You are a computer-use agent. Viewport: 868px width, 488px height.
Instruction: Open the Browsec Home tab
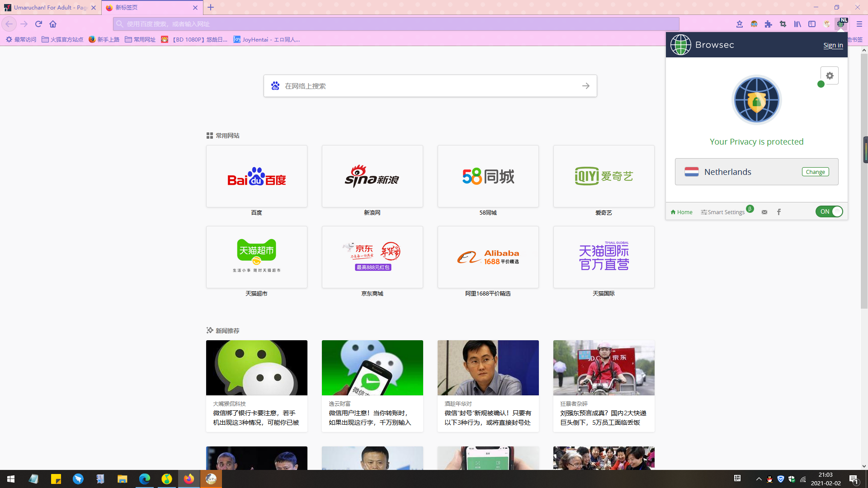pyautogui.click(x=681, y=212)
